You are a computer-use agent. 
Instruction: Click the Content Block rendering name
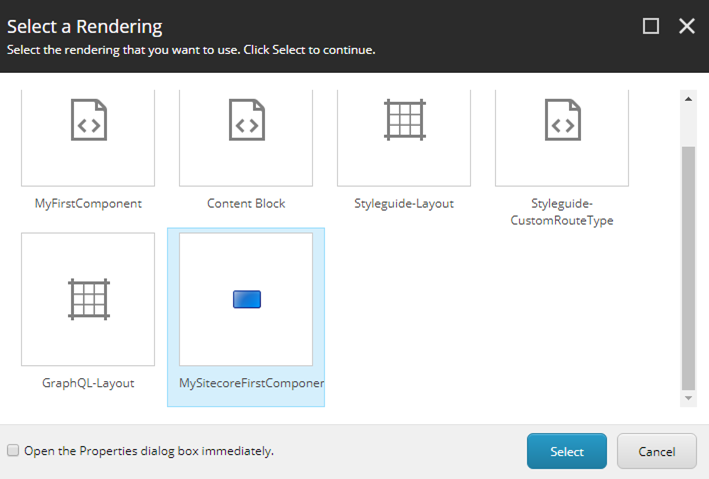246,204
